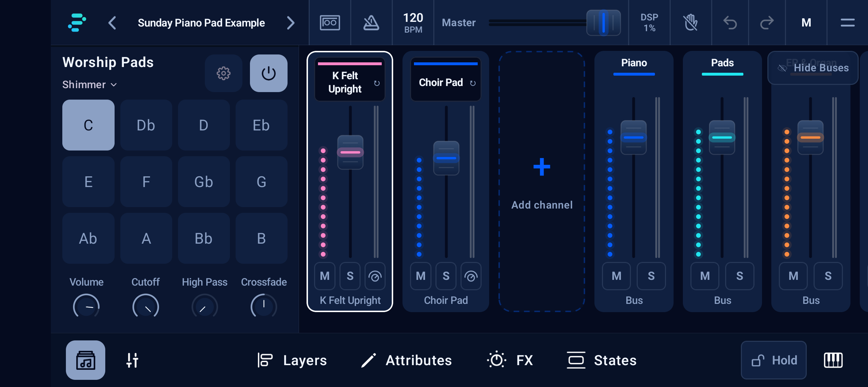Toggle the Worship Pads power button
The image size is (868, 387).
pos(269,73)
